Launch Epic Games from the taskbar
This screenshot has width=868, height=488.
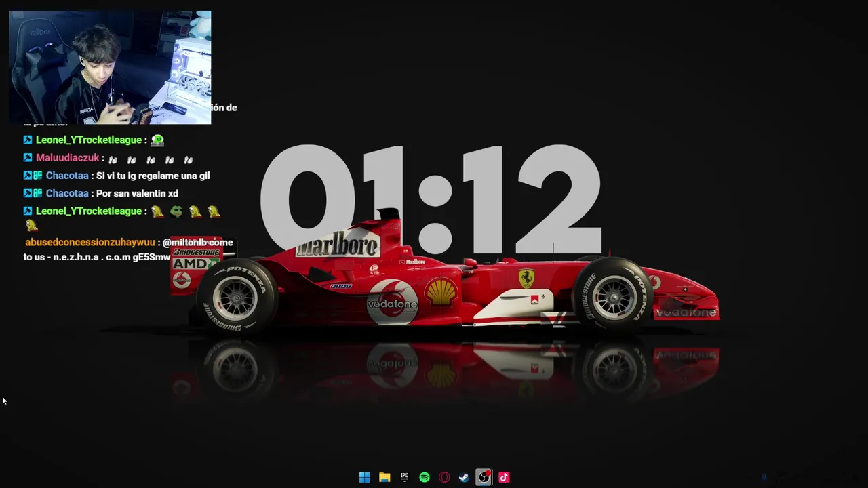404,477
